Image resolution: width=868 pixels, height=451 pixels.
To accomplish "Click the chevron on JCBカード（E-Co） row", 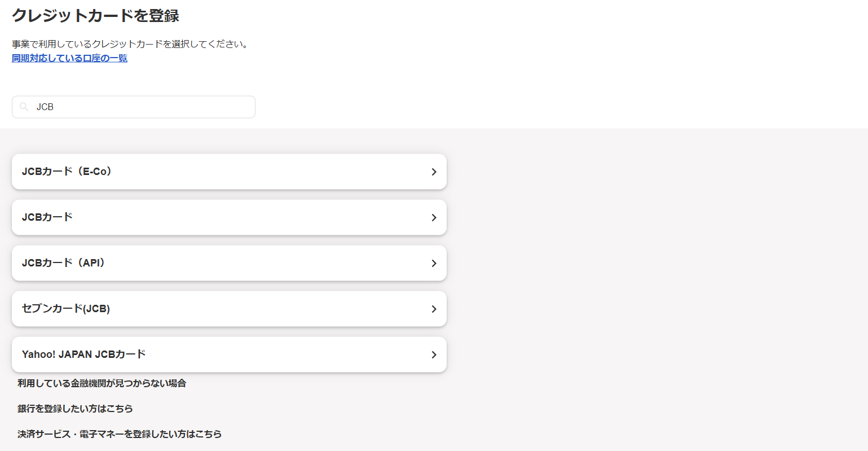I will (434, 172).
